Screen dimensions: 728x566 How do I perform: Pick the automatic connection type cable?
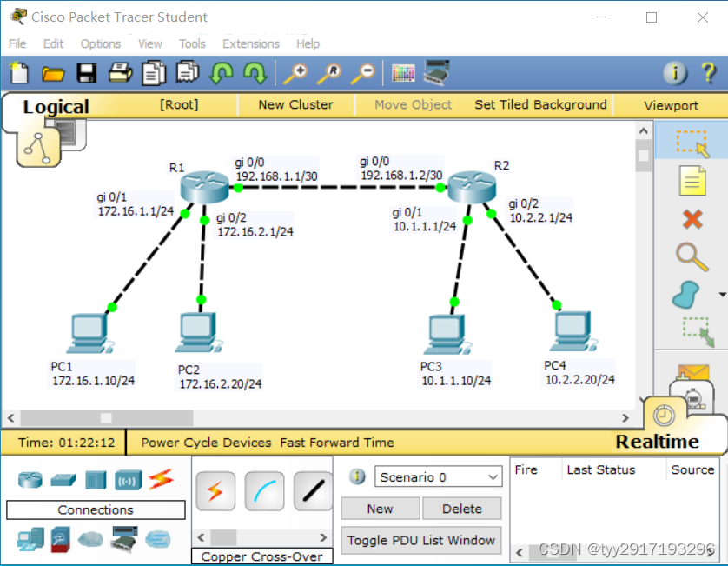215,492
